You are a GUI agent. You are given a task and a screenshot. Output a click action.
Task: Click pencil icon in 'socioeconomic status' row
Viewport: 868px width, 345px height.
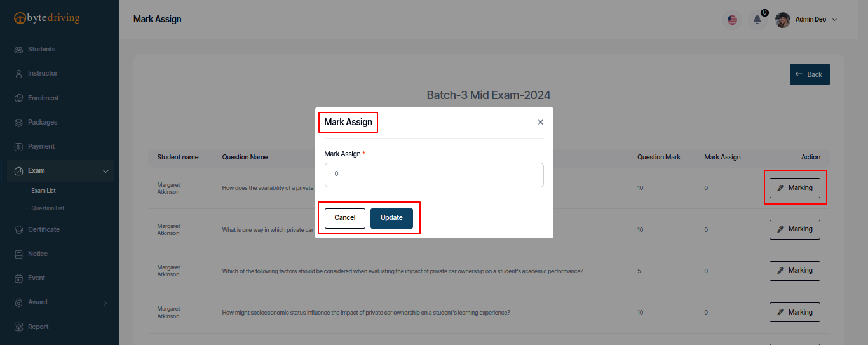click(781, 312)
